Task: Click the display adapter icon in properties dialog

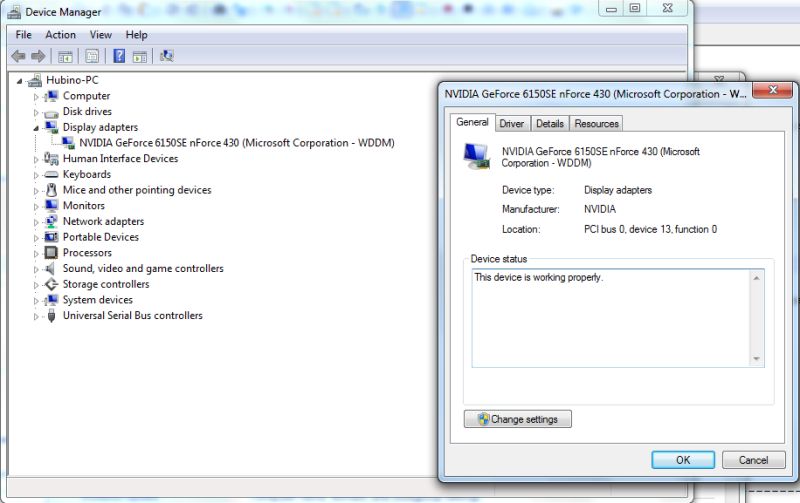Action: 477,156
